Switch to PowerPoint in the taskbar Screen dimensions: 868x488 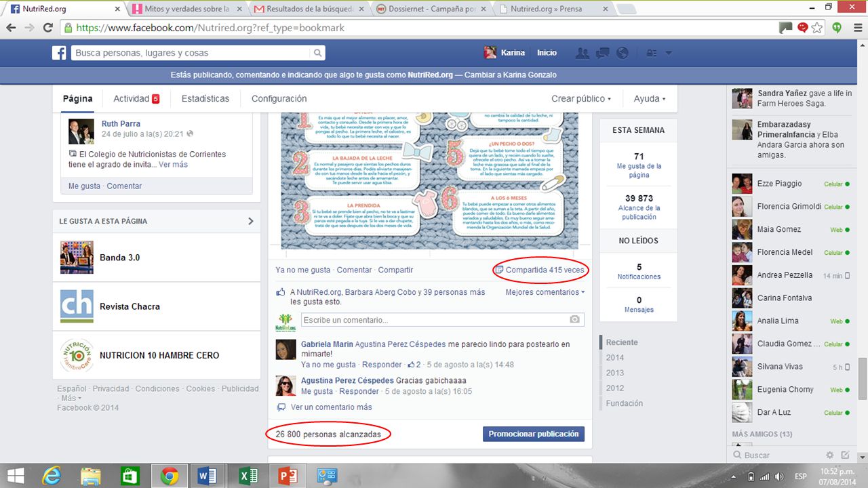pos(288,476)
